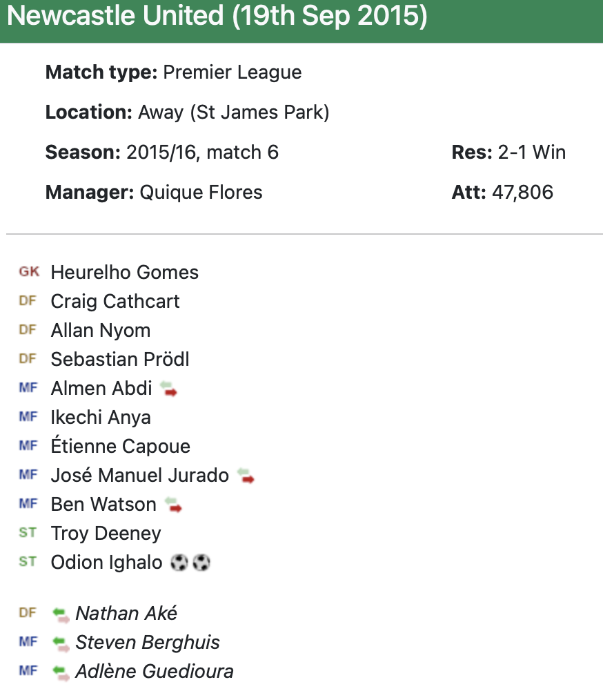Click the substitution arrow next to Almen Abdi
The width and height of the screenshot is (603, 700).
pyautogui.click(x=168, y=389)
